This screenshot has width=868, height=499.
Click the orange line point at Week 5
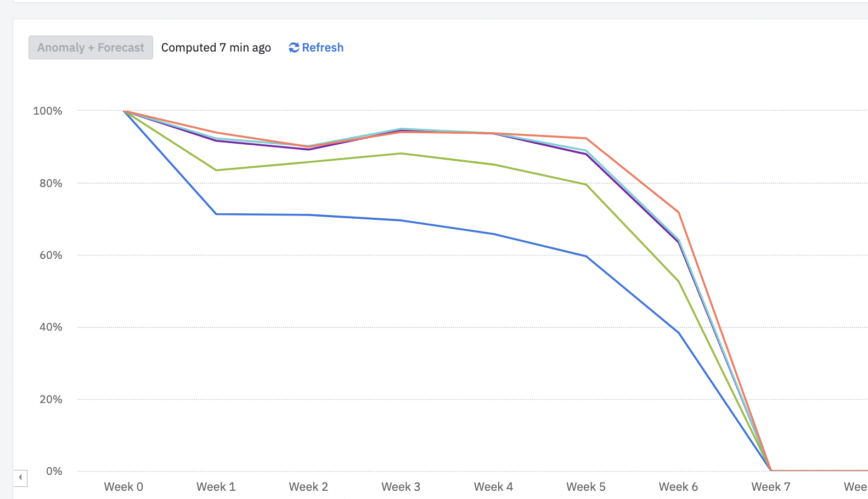[x=586, y=138]
